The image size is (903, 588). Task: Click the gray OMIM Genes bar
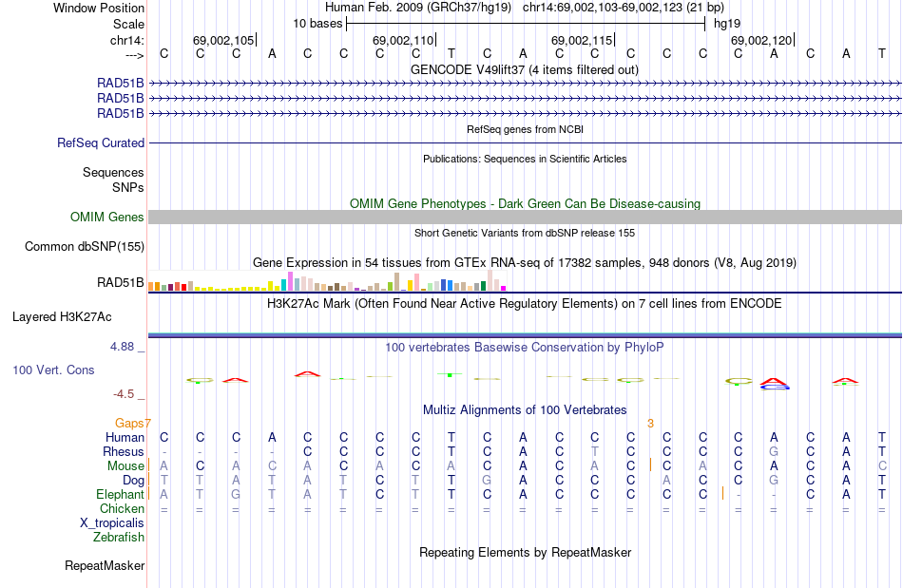[525, 217]
